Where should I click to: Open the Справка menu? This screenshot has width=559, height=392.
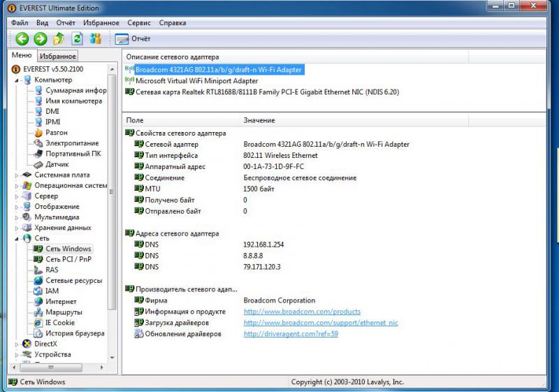[173, 23]
